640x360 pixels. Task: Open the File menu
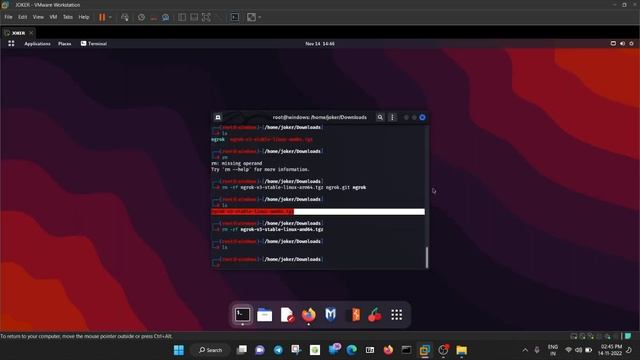[x=8, y=17]
